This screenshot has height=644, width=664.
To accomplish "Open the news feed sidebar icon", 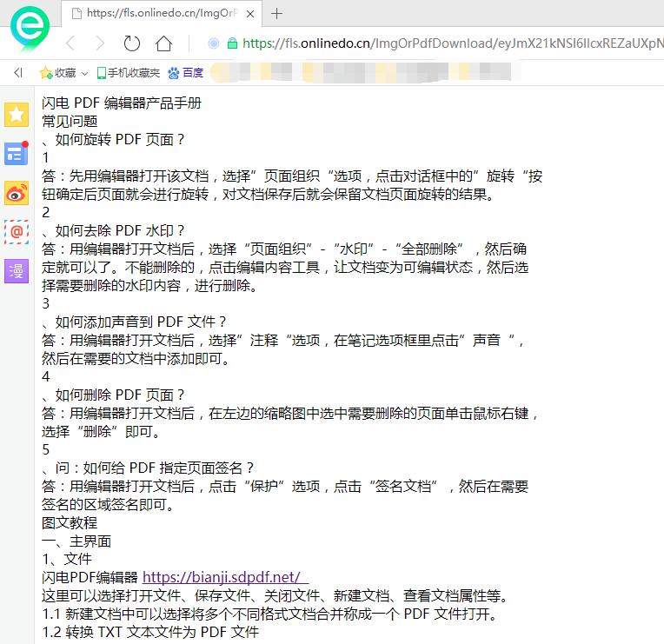I will (17, 153).
